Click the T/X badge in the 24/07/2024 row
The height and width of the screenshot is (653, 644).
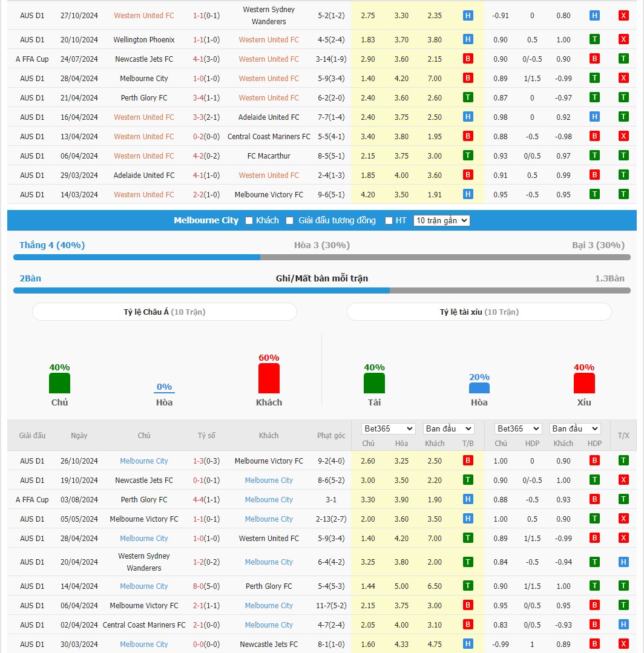pos(623,59)
